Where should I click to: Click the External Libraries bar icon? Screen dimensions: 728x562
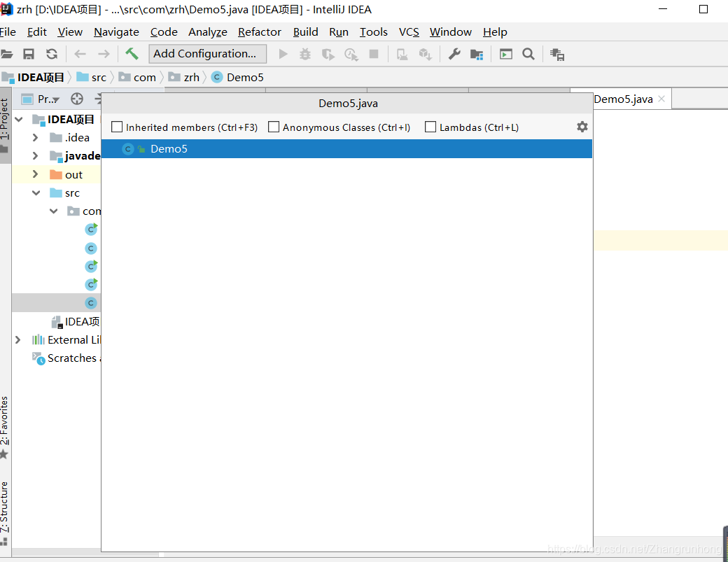click(x=38, y=339)
